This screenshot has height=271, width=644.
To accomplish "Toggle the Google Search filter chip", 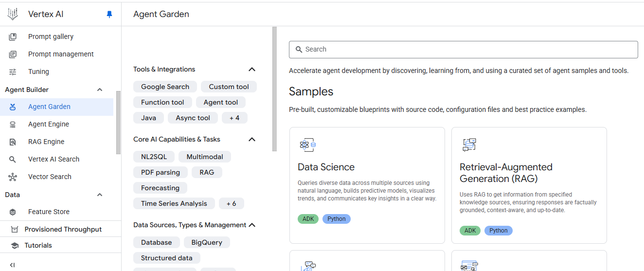I will [165, 87].
